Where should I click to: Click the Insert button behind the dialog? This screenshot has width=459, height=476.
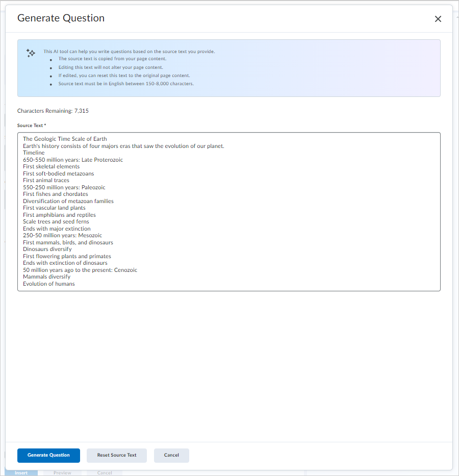[21, 472]
